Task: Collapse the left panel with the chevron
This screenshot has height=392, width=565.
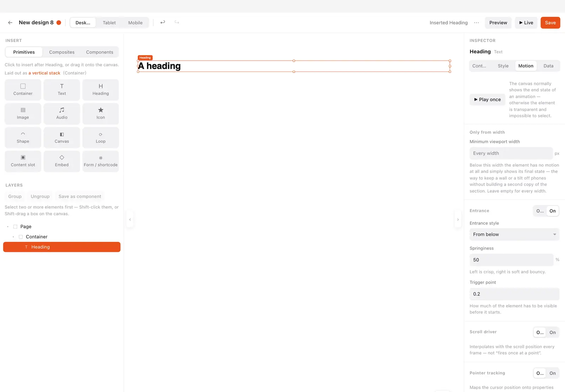Action: pos(130,219)
